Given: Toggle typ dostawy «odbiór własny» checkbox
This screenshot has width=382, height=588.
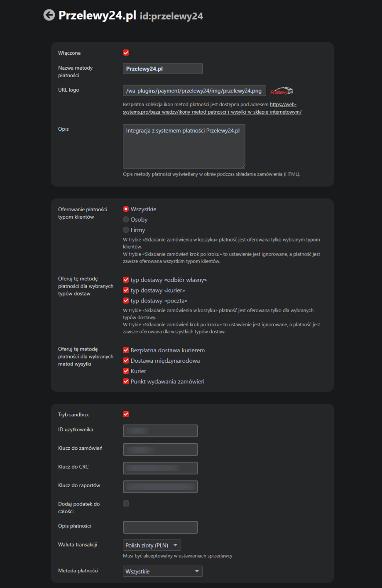Looking at the screenshot, I should pos(126,280).
